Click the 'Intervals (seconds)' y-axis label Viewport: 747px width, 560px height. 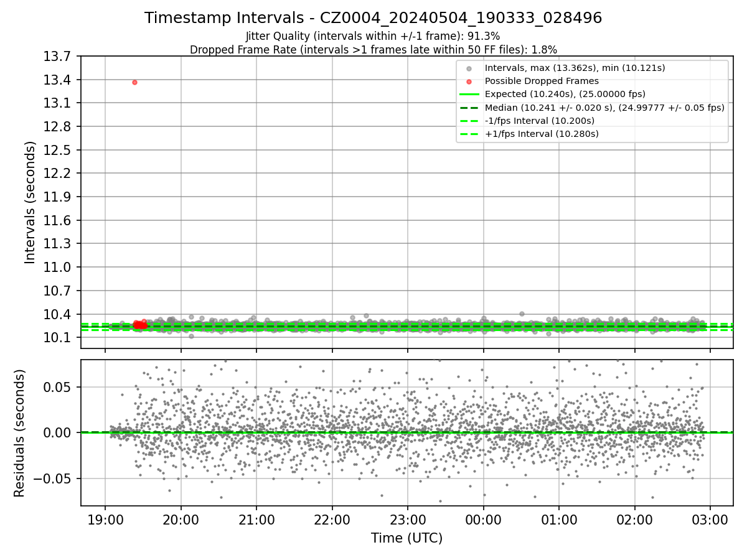click(x=31, y=202)
